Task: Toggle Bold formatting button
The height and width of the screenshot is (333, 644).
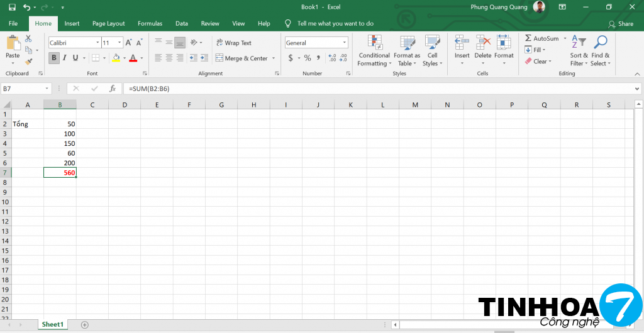Action: [54, 58]
